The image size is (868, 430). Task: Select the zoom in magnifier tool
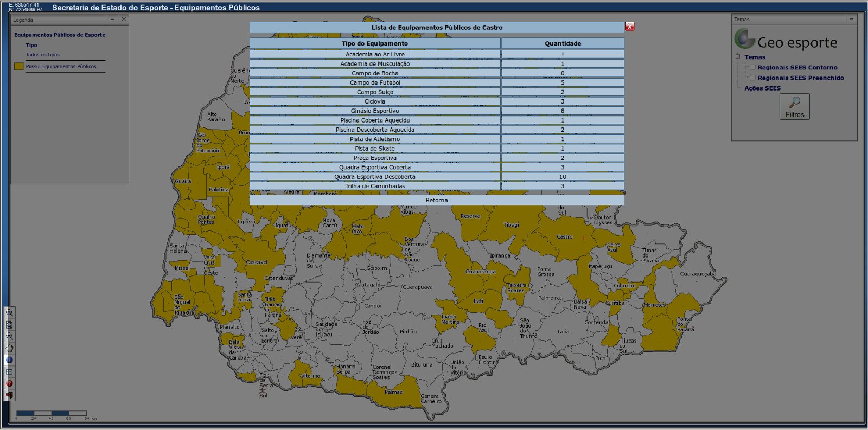point(9,313)
